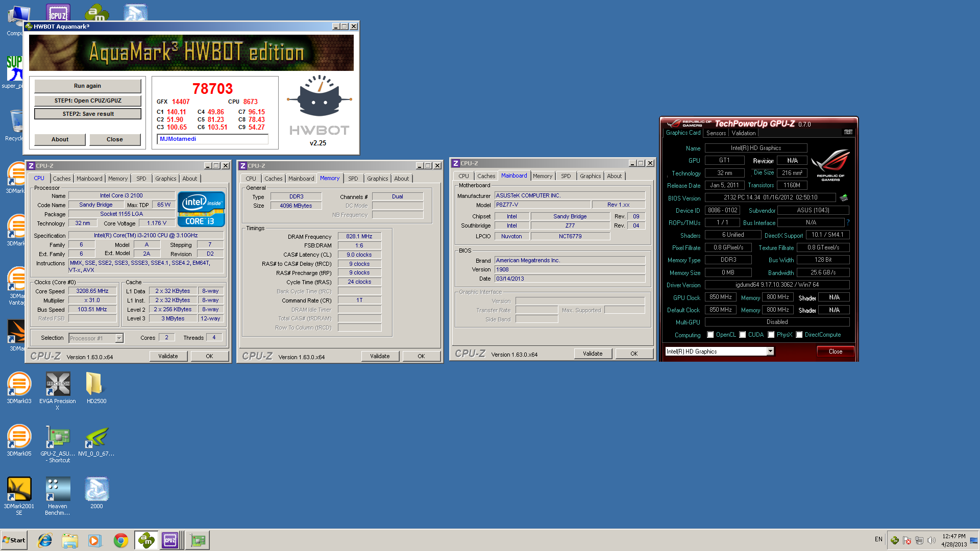Click Validate in the Mainboard CPU-Z window

pyautogui.click(x=593, y=354)
